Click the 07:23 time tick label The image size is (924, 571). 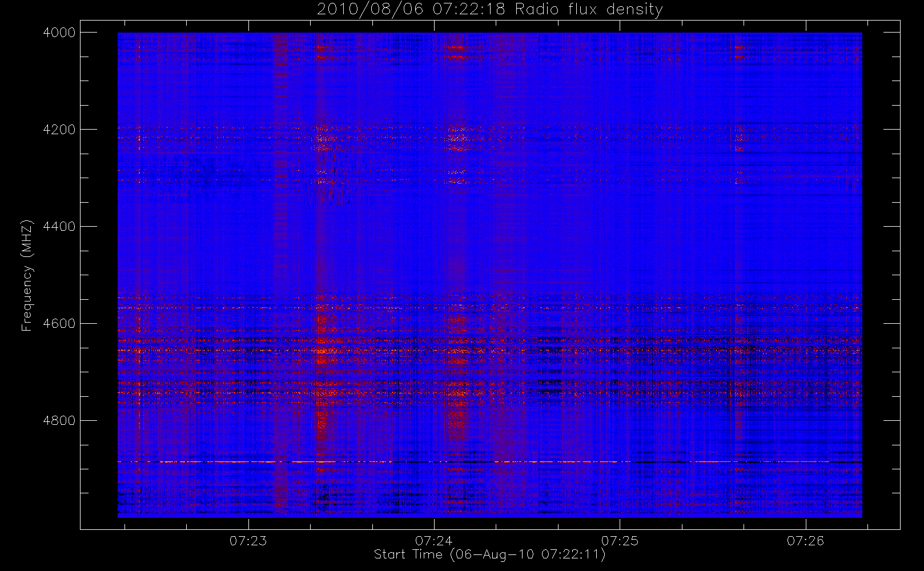(x=248, y=540)
